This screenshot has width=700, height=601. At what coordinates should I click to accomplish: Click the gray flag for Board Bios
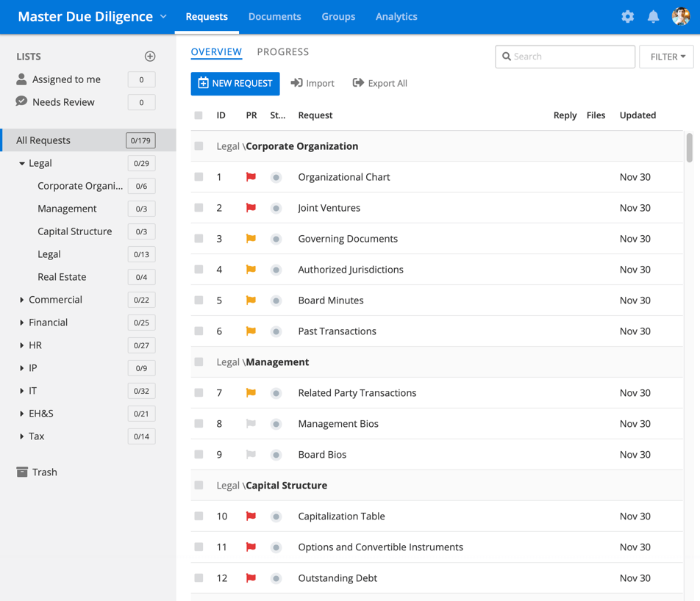point(251,454)
